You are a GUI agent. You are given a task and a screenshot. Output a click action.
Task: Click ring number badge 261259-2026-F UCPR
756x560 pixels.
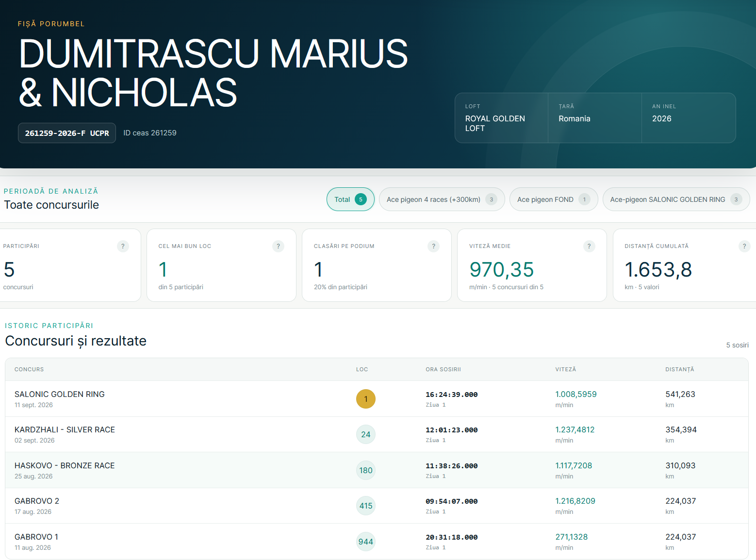point(67,133)
